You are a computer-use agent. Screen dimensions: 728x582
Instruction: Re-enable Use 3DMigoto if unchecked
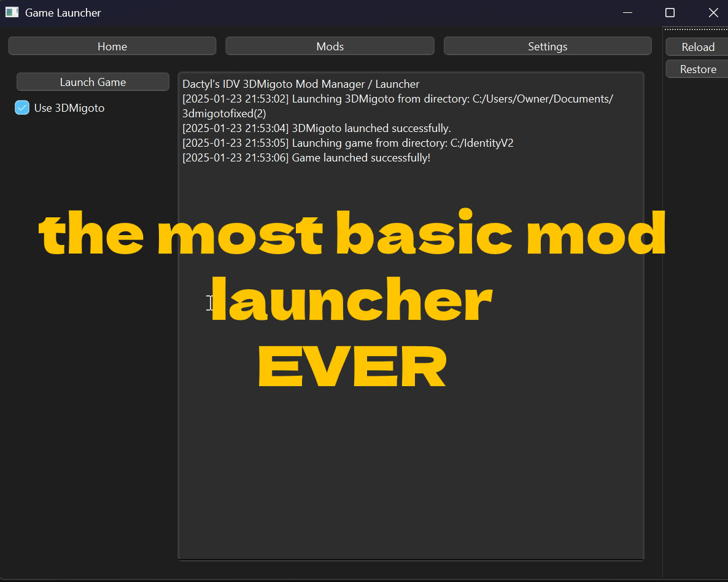22,107
